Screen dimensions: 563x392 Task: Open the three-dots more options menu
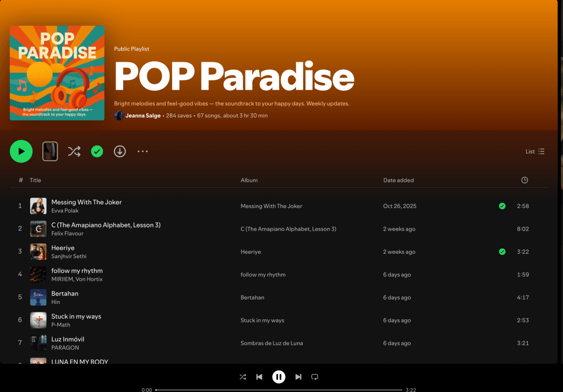point(143,151)
